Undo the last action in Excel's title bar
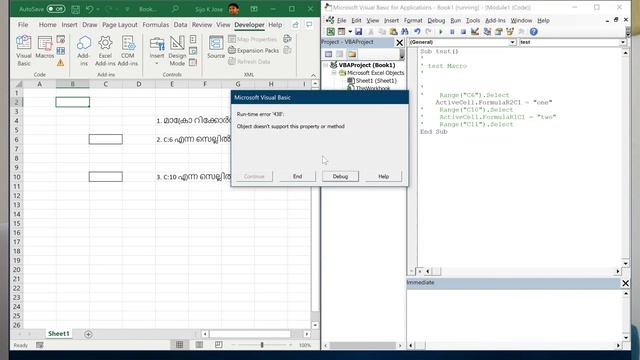The height and width of the screenshot is (360, 640). click(x=89, y=9)
